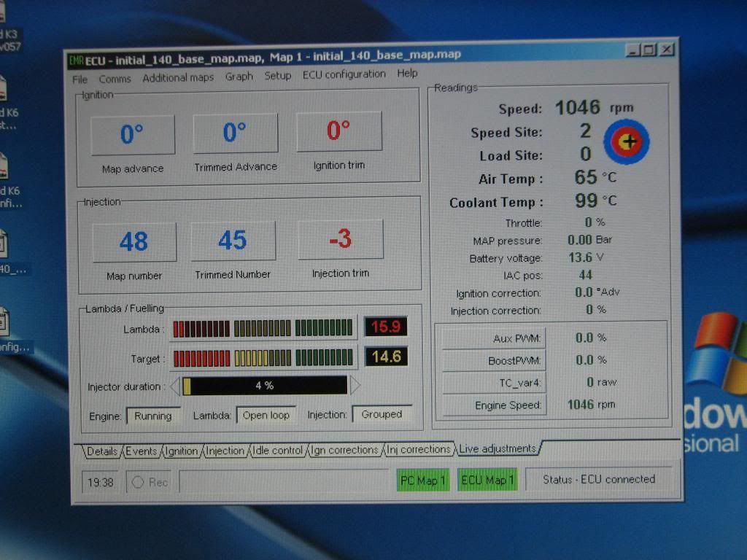The image size is (747, 560).
Task: Click the Load Site value 0
Action: click(586, 155)
